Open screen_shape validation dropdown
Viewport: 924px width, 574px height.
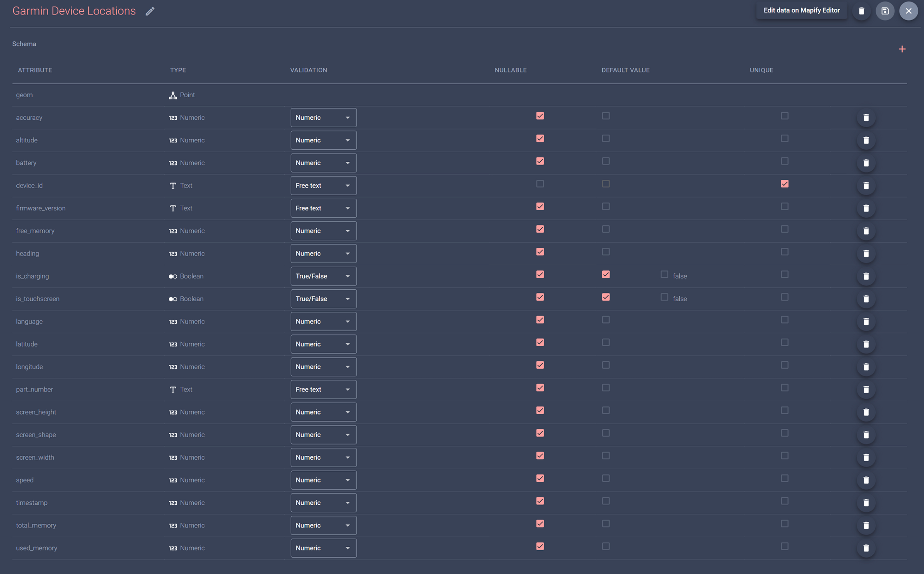point(323,434)
